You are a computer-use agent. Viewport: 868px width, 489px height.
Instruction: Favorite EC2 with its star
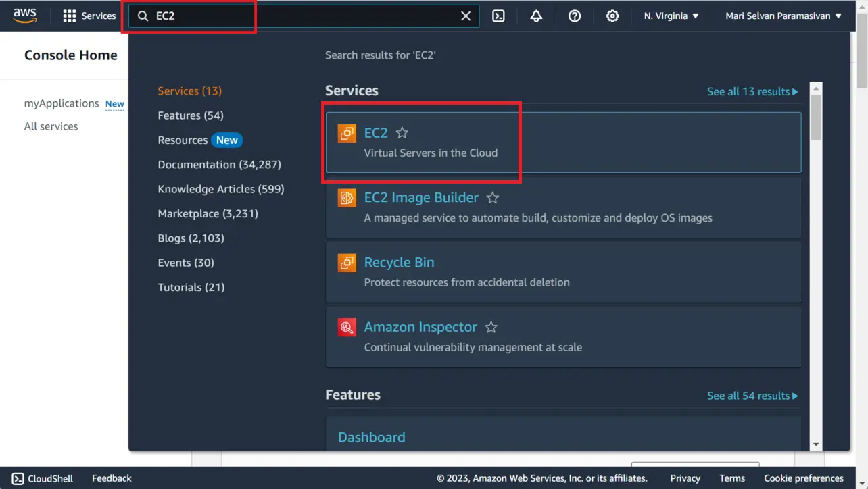[402, 133]
